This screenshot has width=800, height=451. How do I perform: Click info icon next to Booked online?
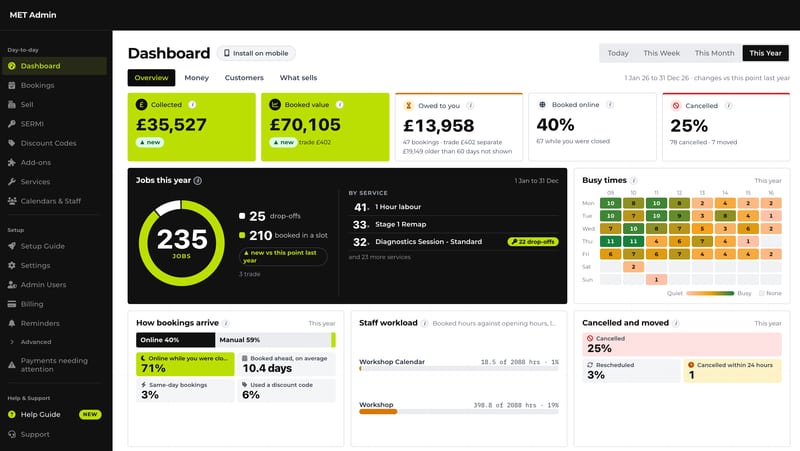[x=610, y=105]
